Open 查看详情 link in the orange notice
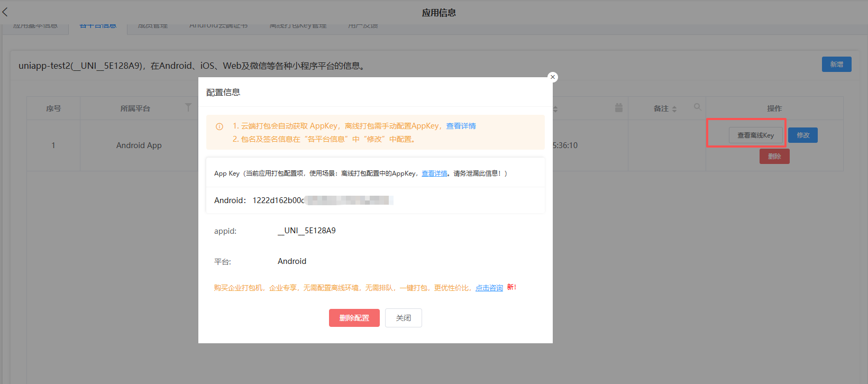 [x=461, y=126]
